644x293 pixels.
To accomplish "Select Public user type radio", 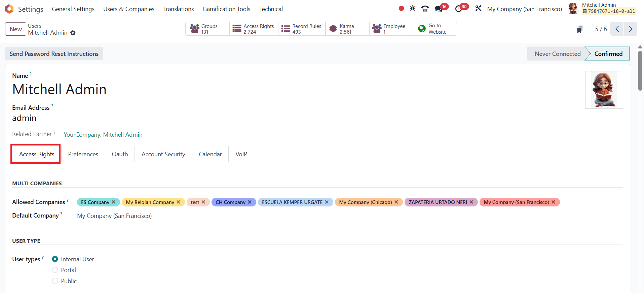I will click(55, 281).
